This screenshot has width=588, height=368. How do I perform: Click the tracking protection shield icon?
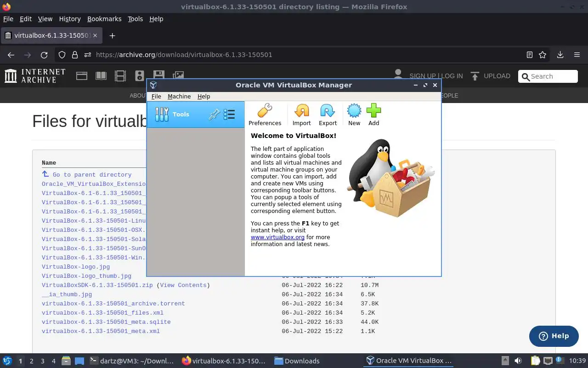pyautogui.click(x=62, y=55)
